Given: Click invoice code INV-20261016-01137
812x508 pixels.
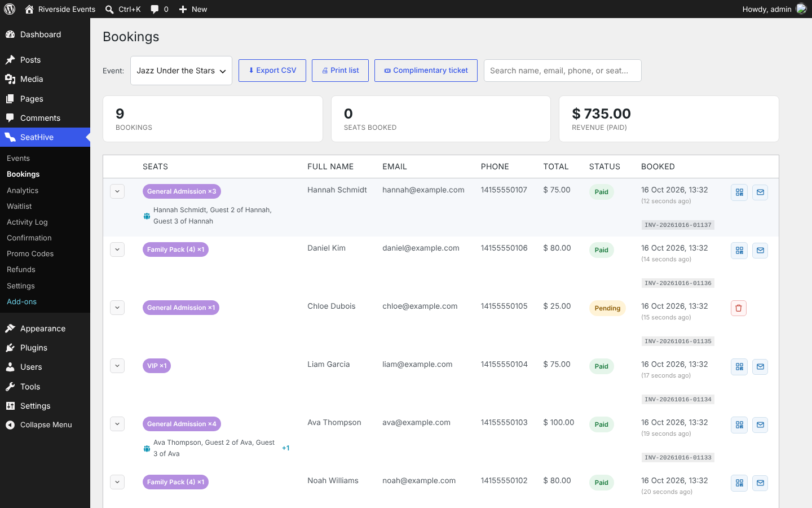Looking at the screenshot, I should [678, 225].
